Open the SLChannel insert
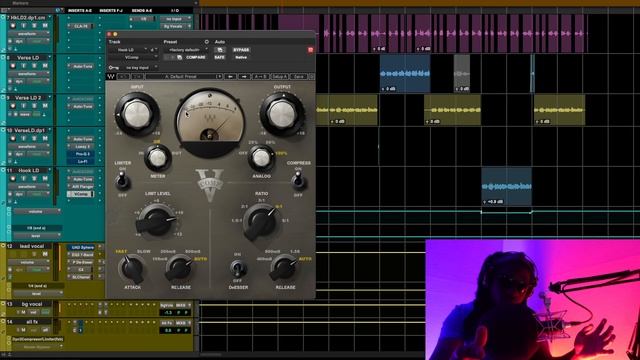640x360 pixels. [82, 277]
